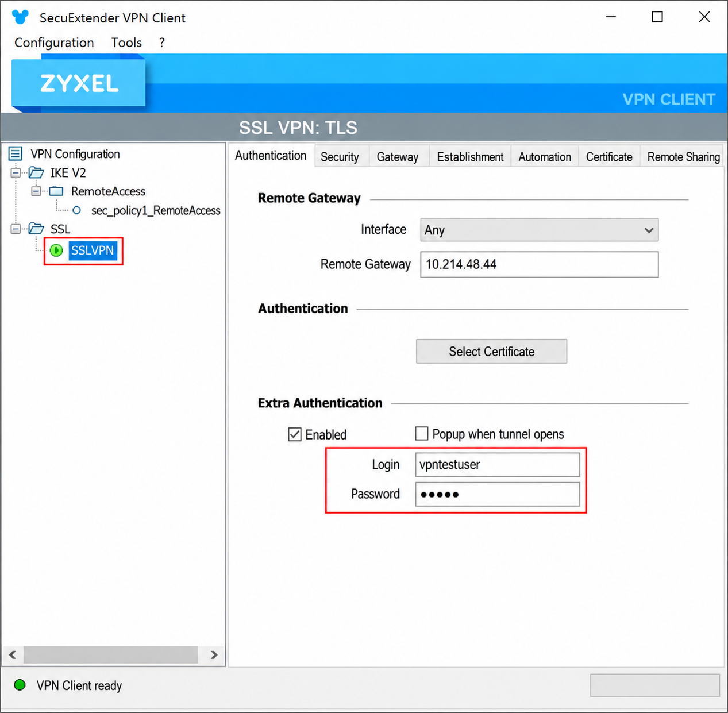Switch to the Gateway tab
Image resolution: width=728 pixels, height=713 pixels.
coord(398,157)
